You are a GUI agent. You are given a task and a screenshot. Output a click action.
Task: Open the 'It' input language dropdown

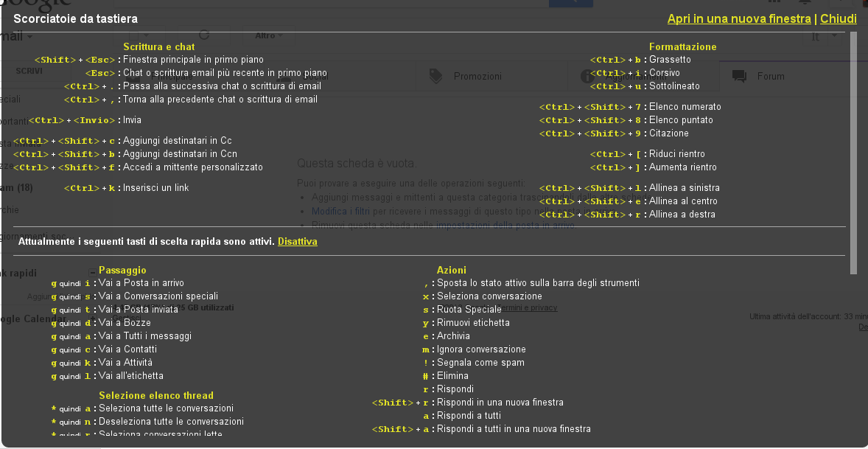pyautogui.click(x=822, y=37)
